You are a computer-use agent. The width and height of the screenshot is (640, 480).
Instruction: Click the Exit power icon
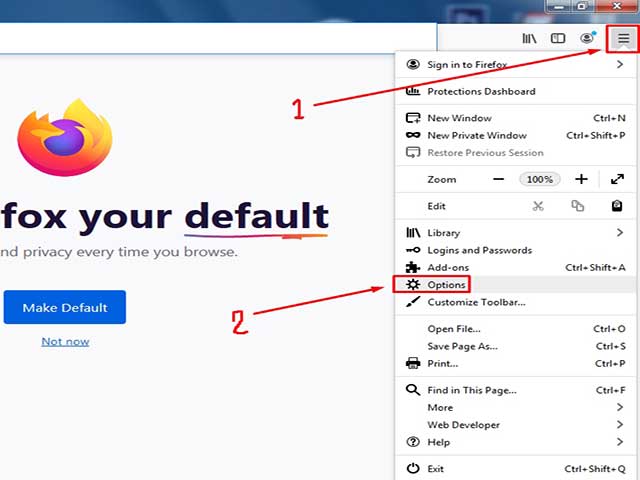point(413,469)
